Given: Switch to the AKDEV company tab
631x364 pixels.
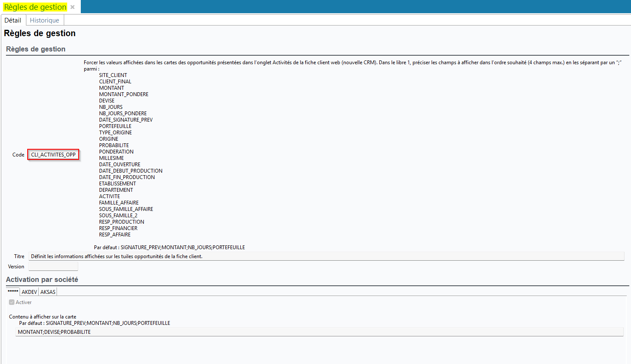Looking at the screenshot, I should 29,292.
